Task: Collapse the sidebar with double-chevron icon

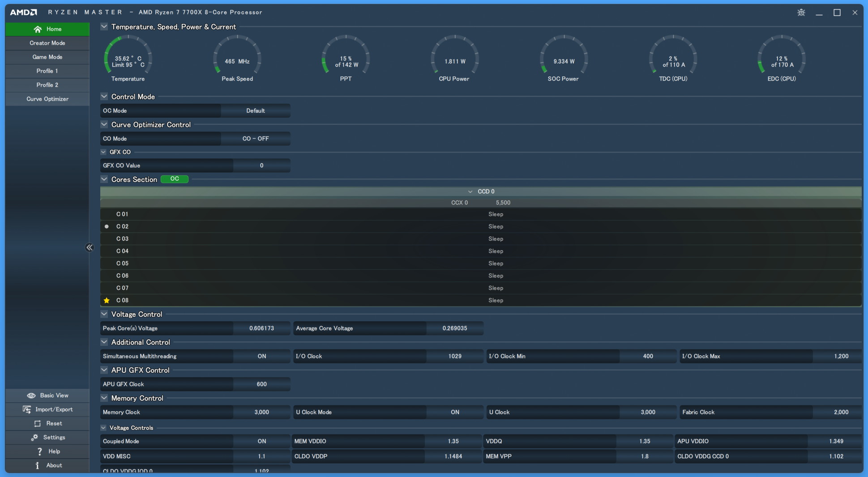Action: 90,247
